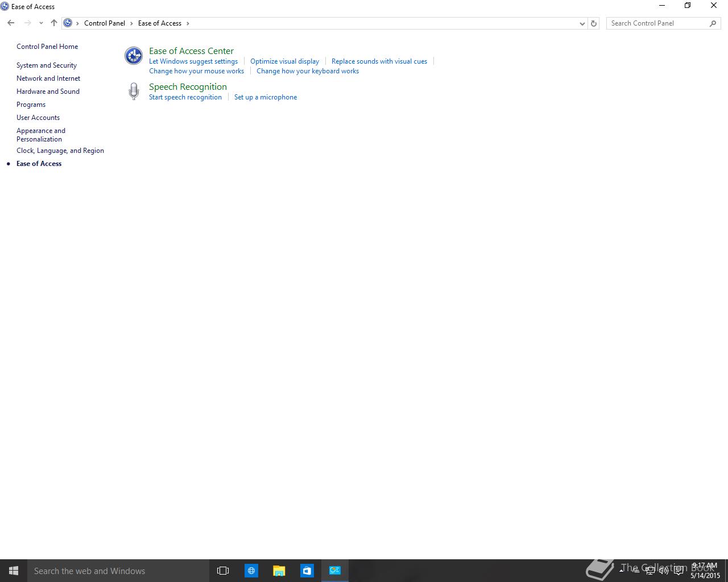The height and width of the screenshot is (582, 728).
Task: Open Task View from taskbar
Action: [x=223, y=571]
